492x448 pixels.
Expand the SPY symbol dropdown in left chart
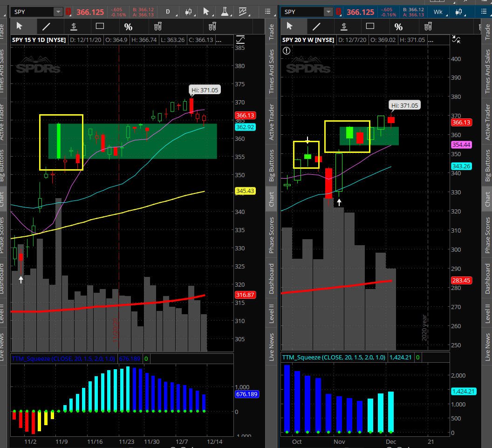click(58, 12)
